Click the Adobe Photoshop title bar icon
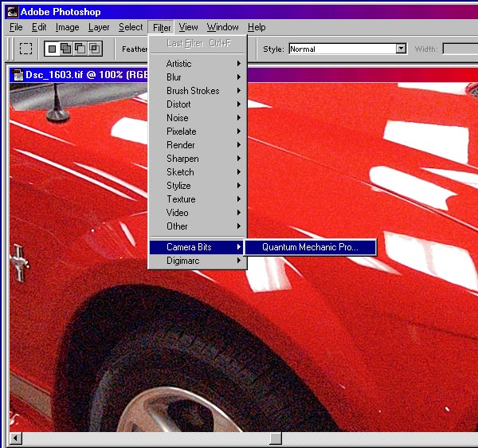The height and width of the screenshot is (448, 478). point(13,12)
